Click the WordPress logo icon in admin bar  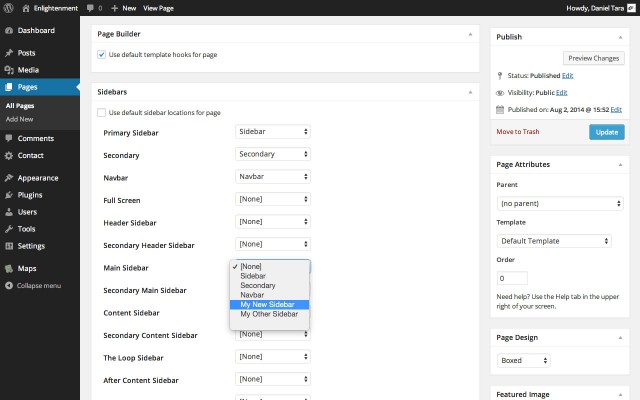tap(9, 7)
